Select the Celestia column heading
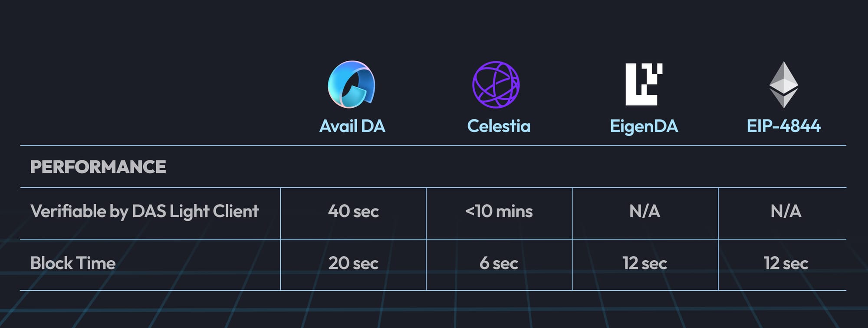 499,126
